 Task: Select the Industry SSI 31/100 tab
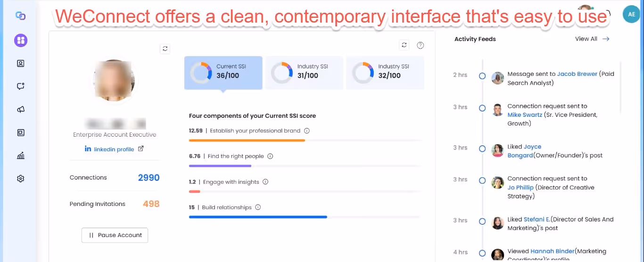pos(304,73)
